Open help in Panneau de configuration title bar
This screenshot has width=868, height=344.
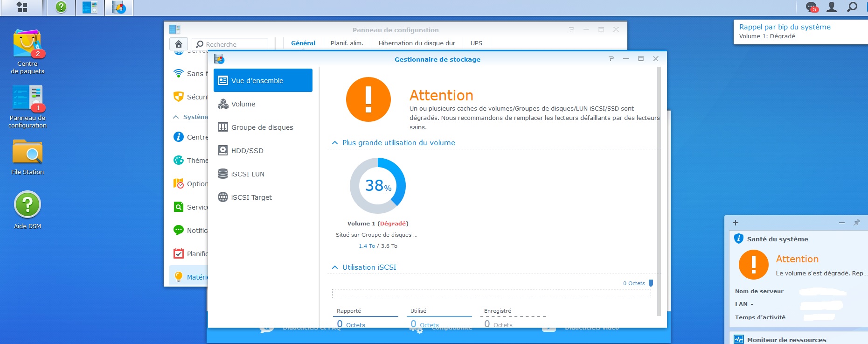(571, 29)
